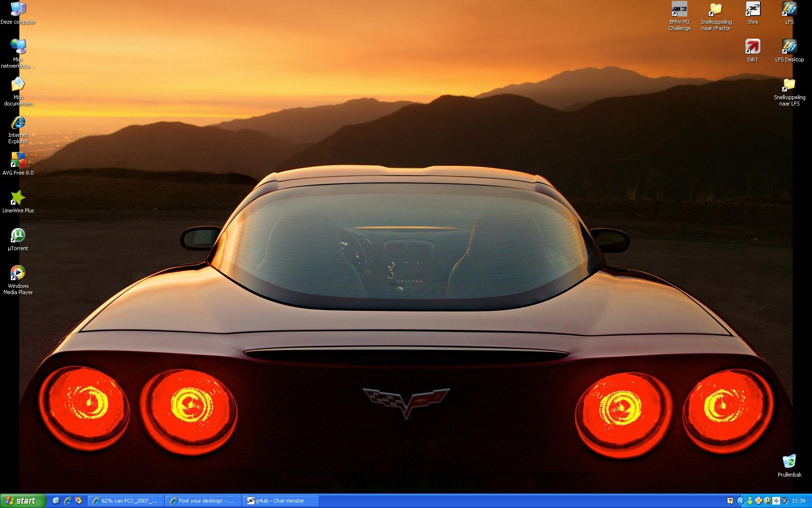Click the round grey globe tray icon
The height and width of the screenshot is (508, 812).
[x=784, y=501]
